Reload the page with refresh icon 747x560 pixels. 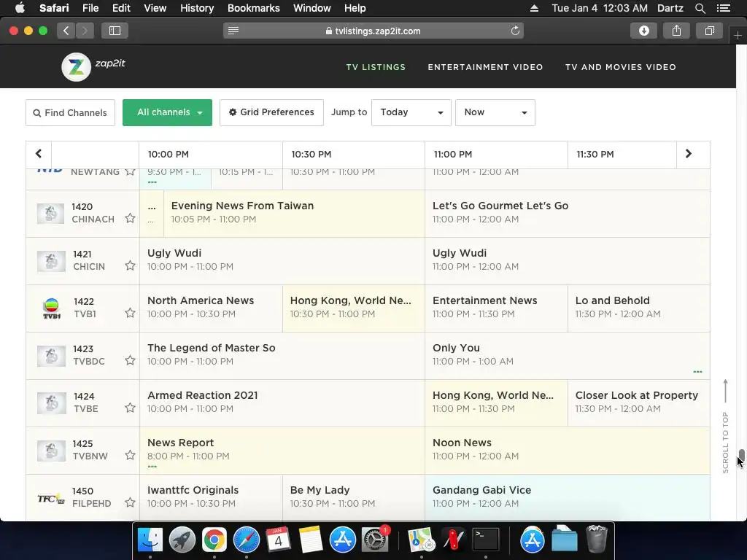click(x=515, y=31)
